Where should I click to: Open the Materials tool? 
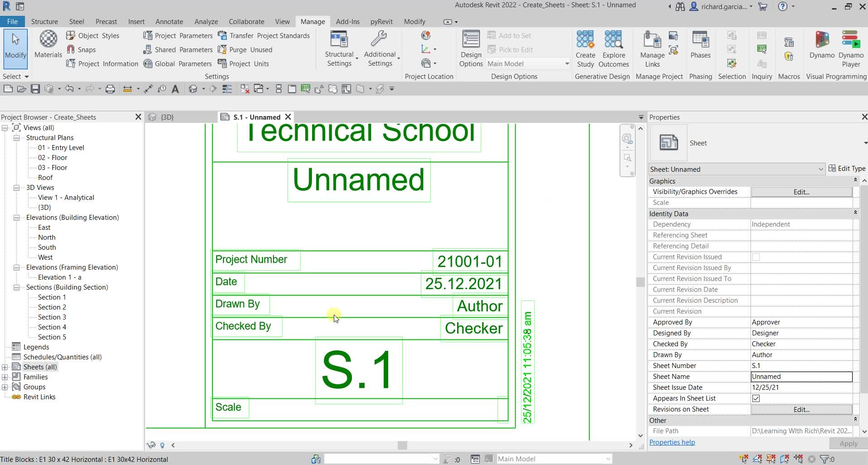pyautogui.click(x=48, y=45)
